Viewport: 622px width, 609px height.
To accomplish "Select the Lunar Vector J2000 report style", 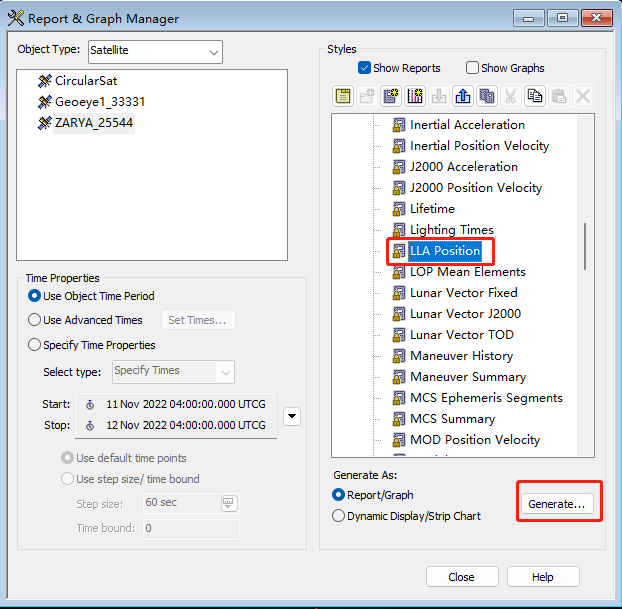I will 464,314.
